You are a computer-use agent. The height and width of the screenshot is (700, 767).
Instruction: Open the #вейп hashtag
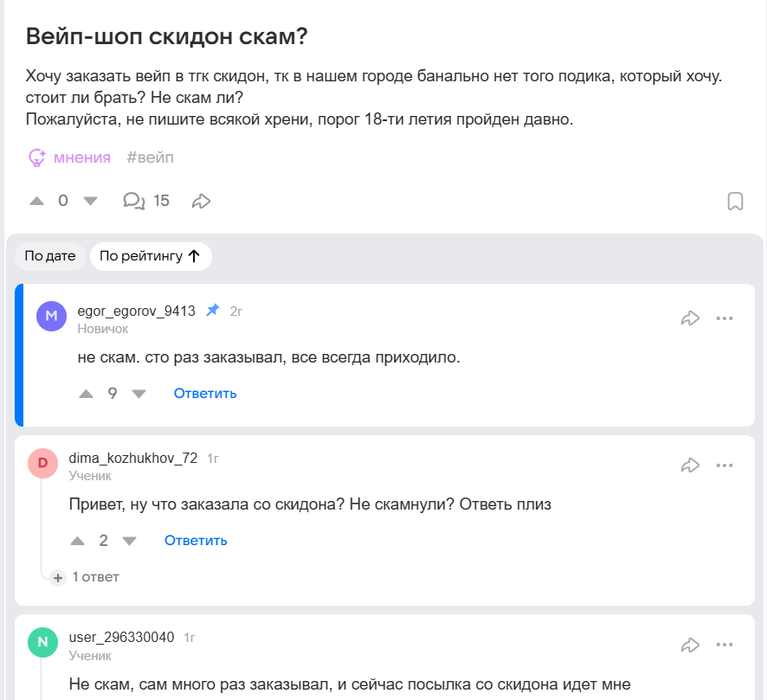(x=150, y=157)
